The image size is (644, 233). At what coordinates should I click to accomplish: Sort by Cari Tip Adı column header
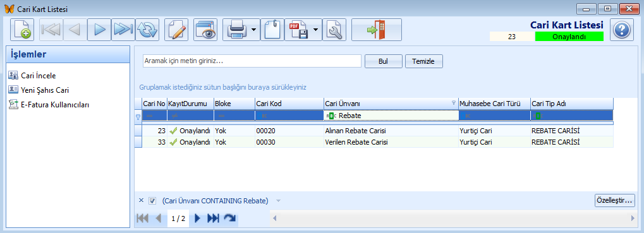point(572,104)
